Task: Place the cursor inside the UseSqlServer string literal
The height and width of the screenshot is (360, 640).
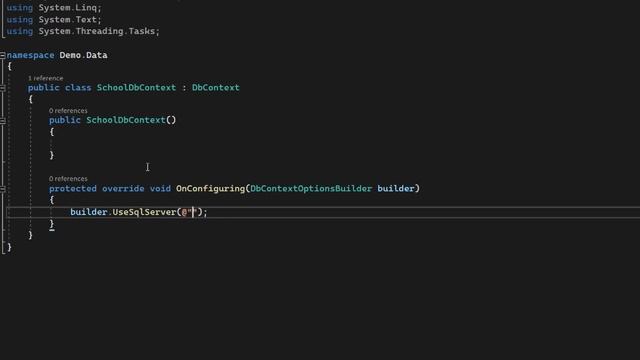Action: pos(193,212)
